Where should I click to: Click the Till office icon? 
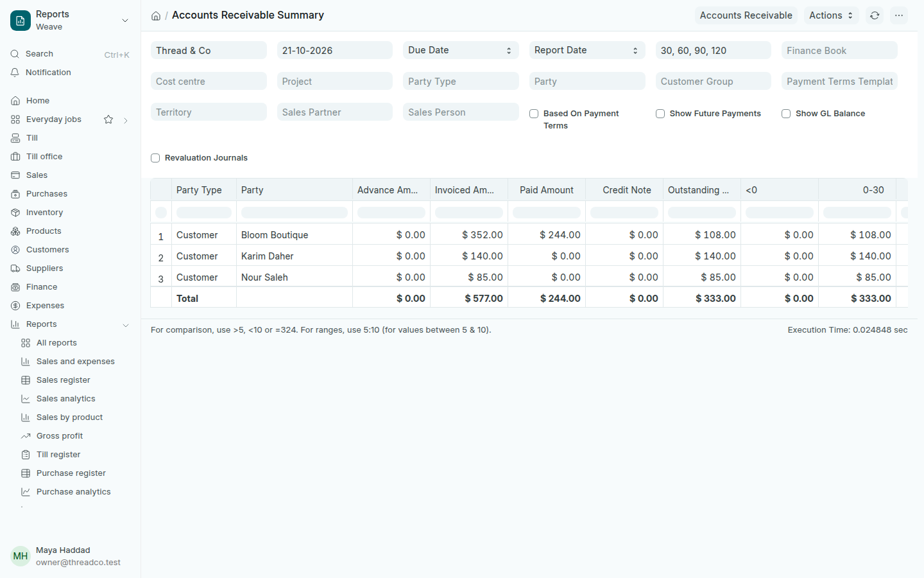point(15,157)
